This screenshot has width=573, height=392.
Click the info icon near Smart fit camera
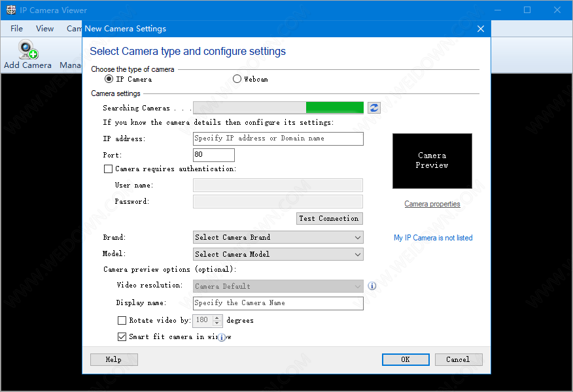[x=222, y=337]
